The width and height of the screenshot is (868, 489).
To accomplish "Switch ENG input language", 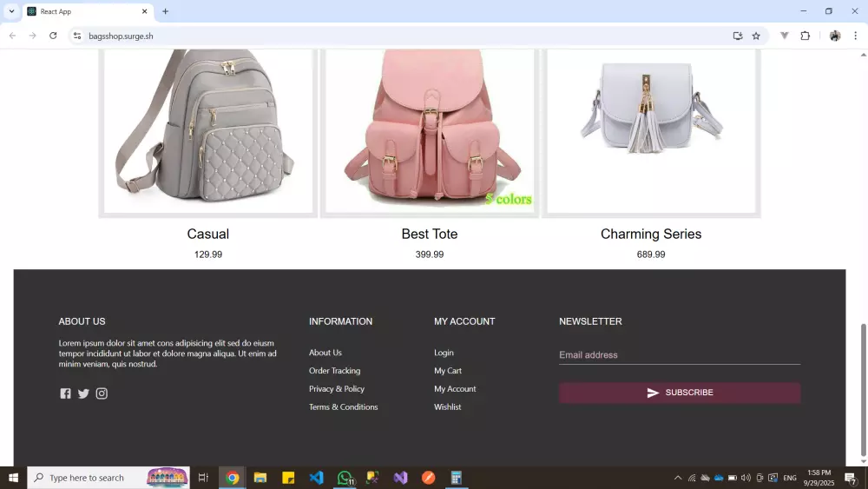I will pos(790,478).
